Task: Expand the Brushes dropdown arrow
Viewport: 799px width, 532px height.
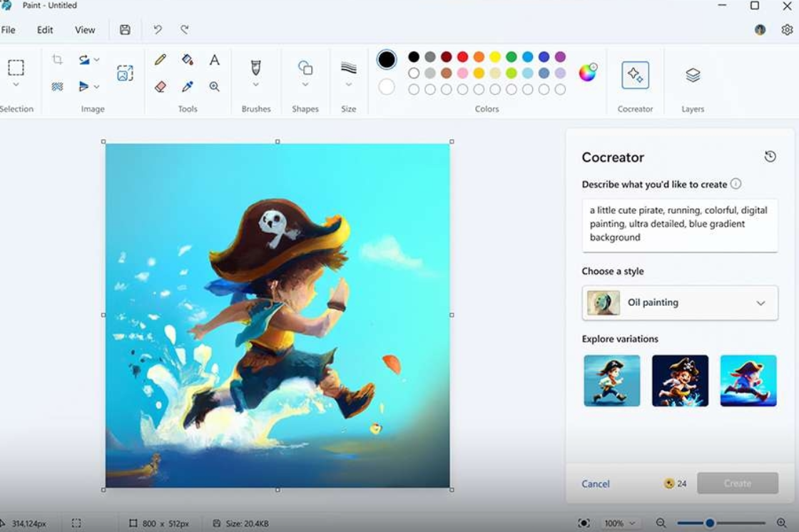Action: tap(256, 85)
